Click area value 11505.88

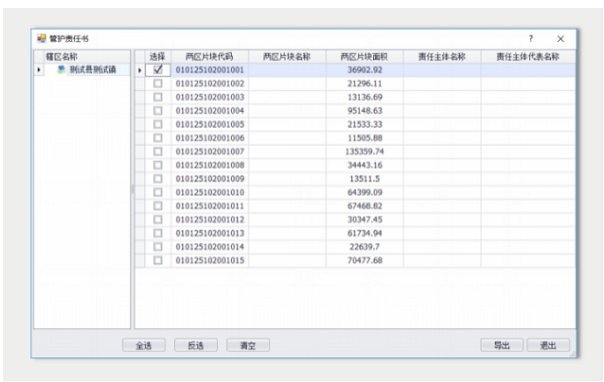click(x=365, y=138)
